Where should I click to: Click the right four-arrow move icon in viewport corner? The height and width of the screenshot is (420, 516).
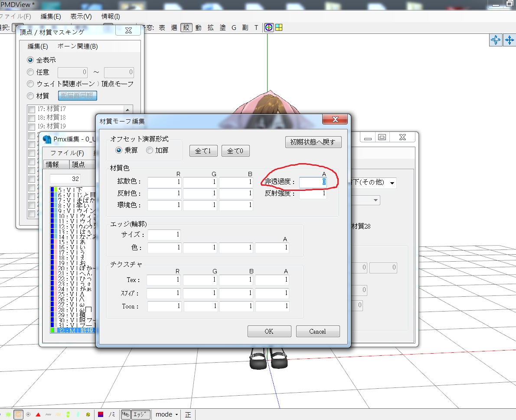point(509,40)
